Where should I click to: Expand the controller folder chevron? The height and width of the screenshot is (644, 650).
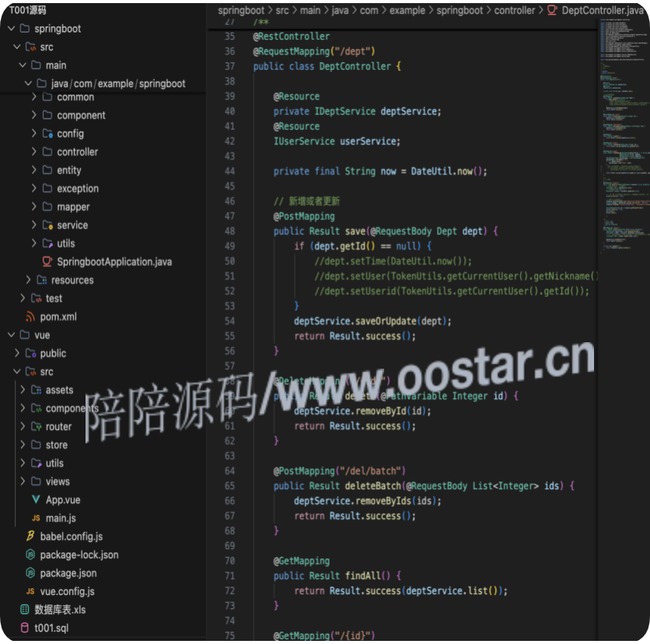34,152
